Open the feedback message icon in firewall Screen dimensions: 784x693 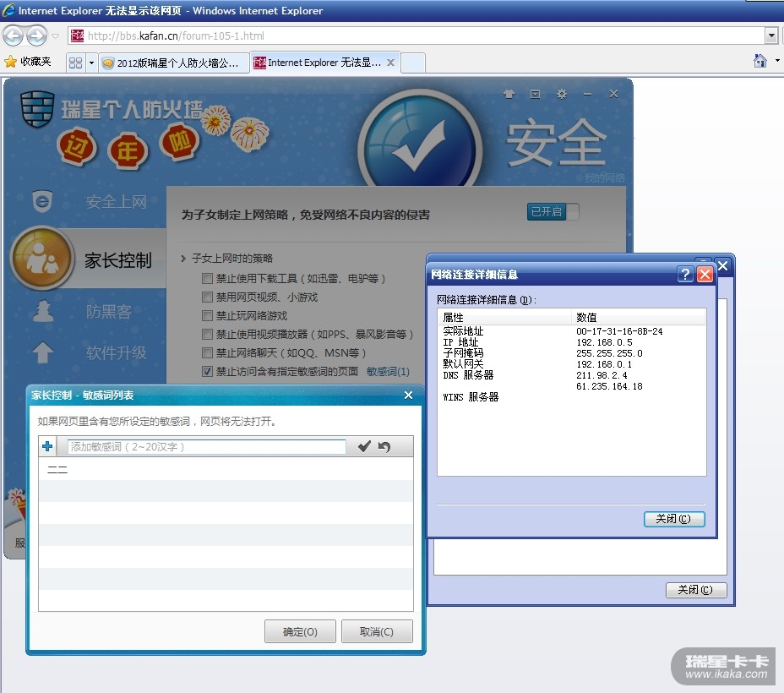pyautogui.click(x=535, y=94)
